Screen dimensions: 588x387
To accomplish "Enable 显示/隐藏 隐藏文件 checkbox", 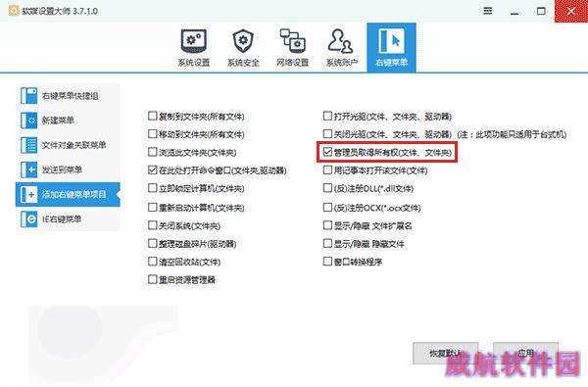I will [327, 243].
